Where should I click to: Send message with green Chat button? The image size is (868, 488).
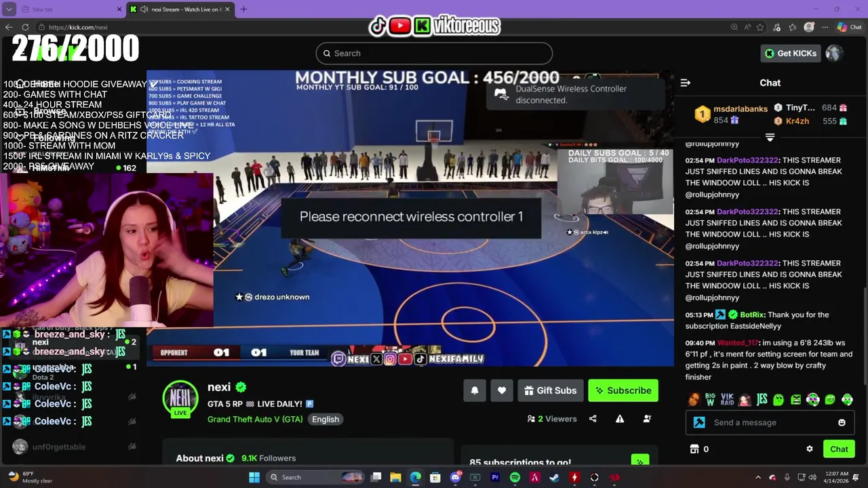[839, 449]
